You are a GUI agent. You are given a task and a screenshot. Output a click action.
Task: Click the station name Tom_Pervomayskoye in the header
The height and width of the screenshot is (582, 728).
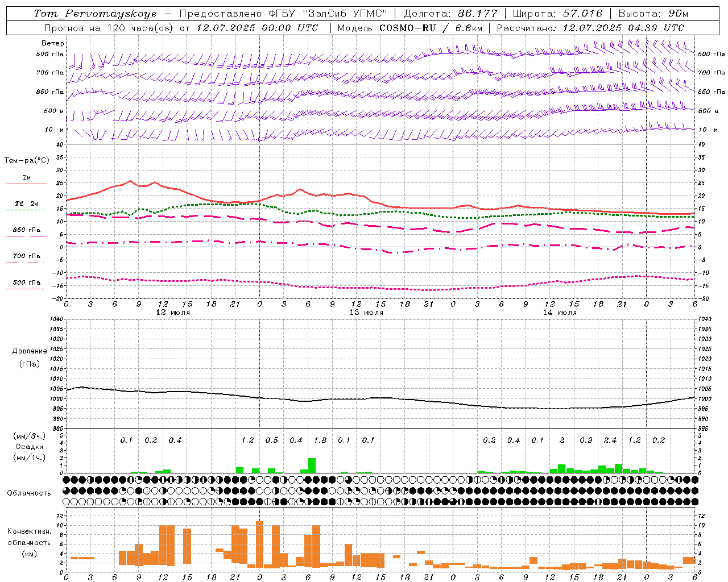click(95, 14)
